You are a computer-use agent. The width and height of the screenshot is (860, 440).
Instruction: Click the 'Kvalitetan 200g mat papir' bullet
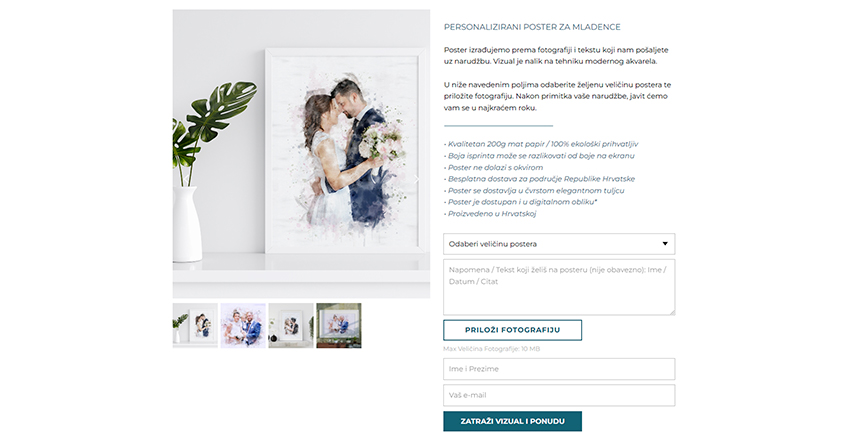[541, 144]
